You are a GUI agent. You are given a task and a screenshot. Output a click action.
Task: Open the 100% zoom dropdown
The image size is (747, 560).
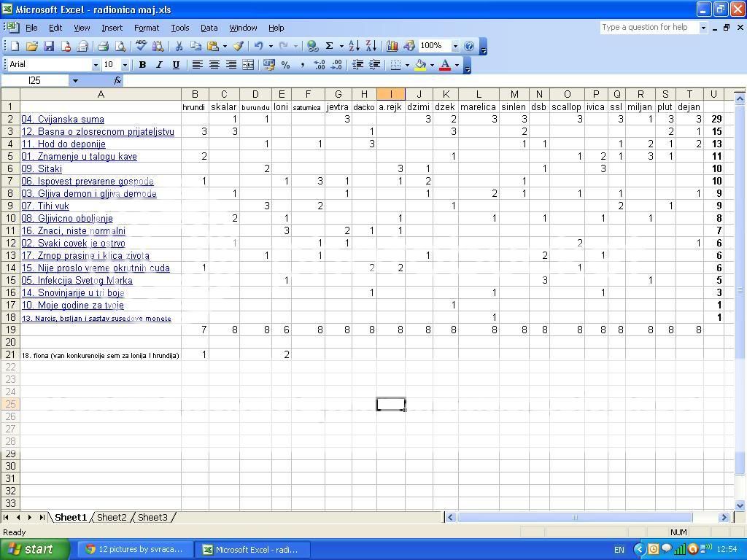455,46
